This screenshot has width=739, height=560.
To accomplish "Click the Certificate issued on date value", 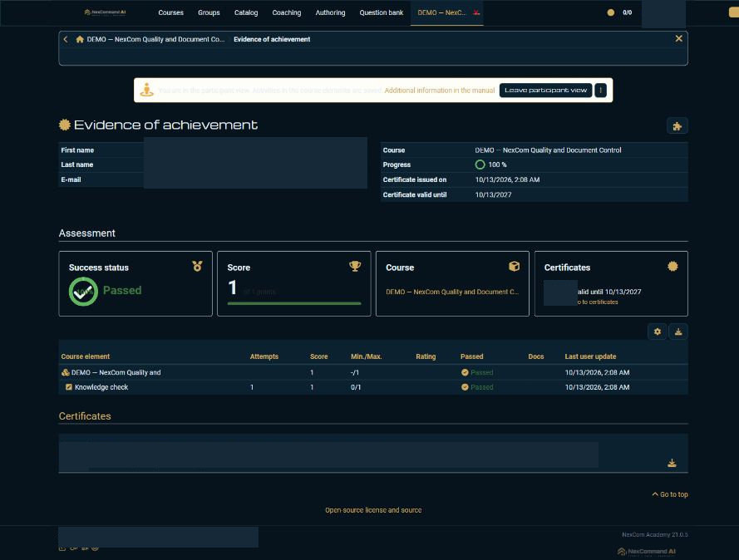I will coord(507,179).
